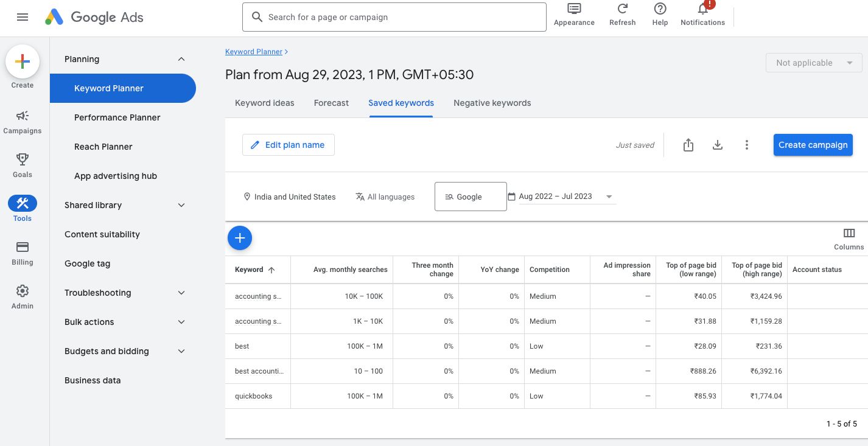Open Admin gear icon in sidebar
Image resolution: width=868 pixels, height=446 pixels.
click(23, 296)
